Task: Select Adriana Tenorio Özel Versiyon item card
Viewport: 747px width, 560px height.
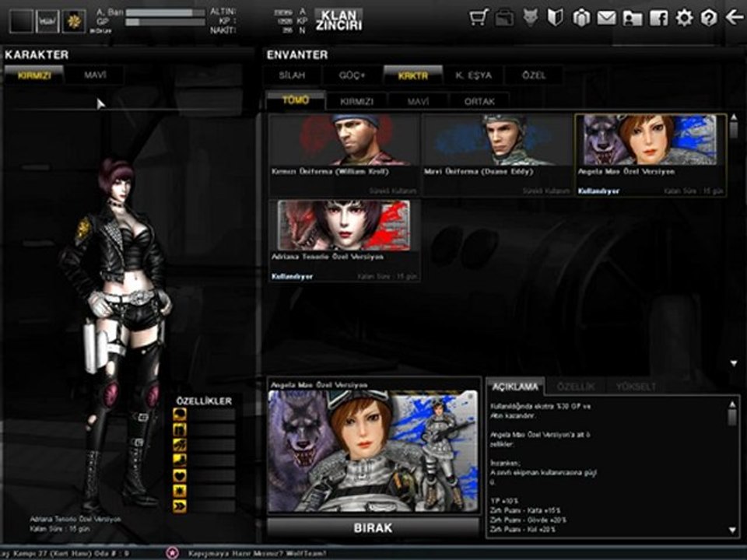Action: pyautogui.click(x=344, y=240)
